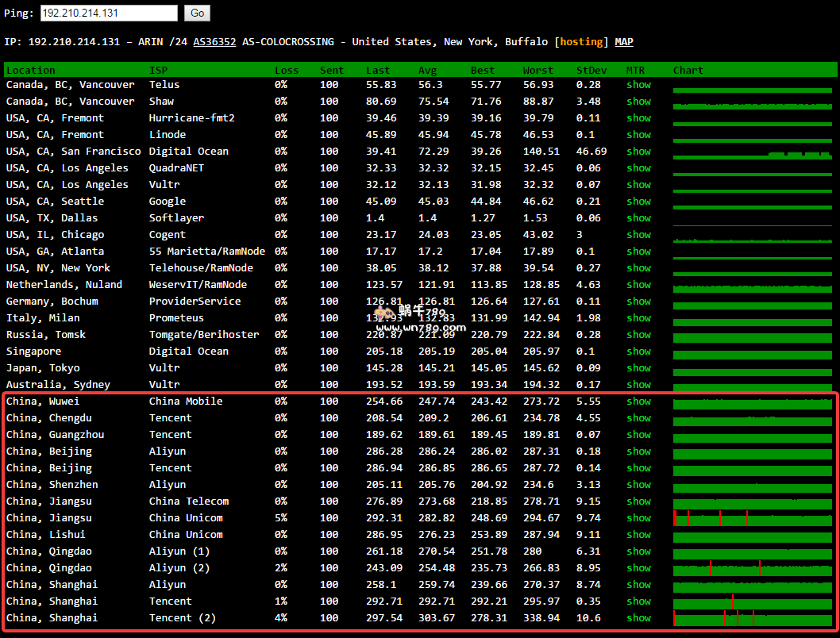Image resolution: width=840 pixels, height=638 pixels.
Task: Show MTR for San Francisco Digital Ocean
Action: pos(638,152)
